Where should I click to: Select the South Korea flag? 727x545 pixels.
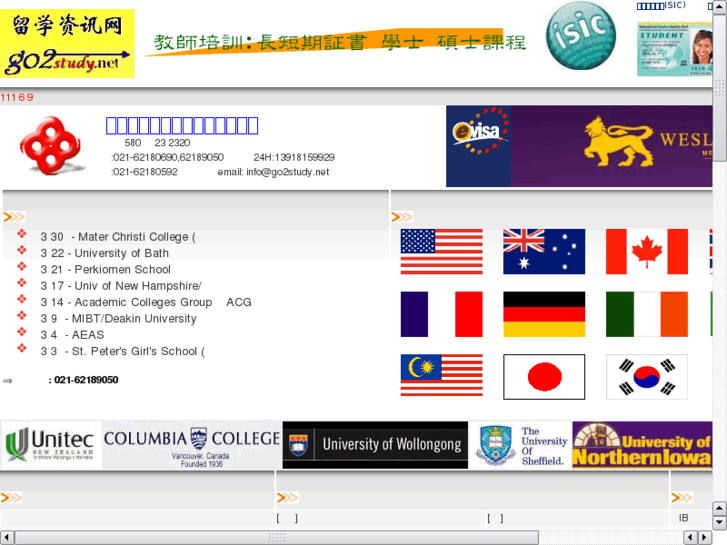tap(647, 377)
